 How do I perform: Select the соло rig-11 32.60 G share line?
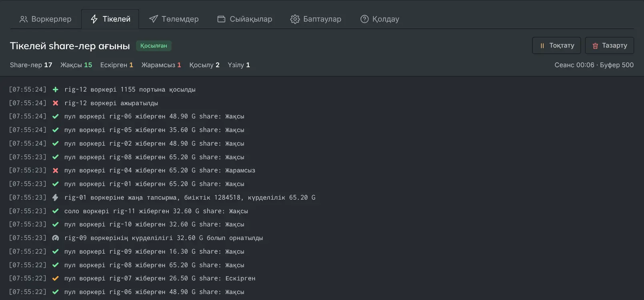tap(156, 211)
